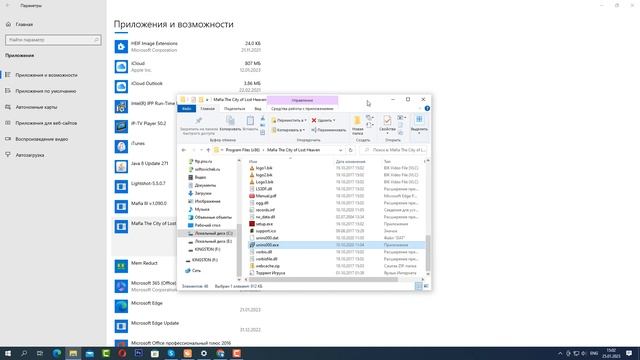
Task: Open Microsoft Edge from taskbar
Action: 57,353
